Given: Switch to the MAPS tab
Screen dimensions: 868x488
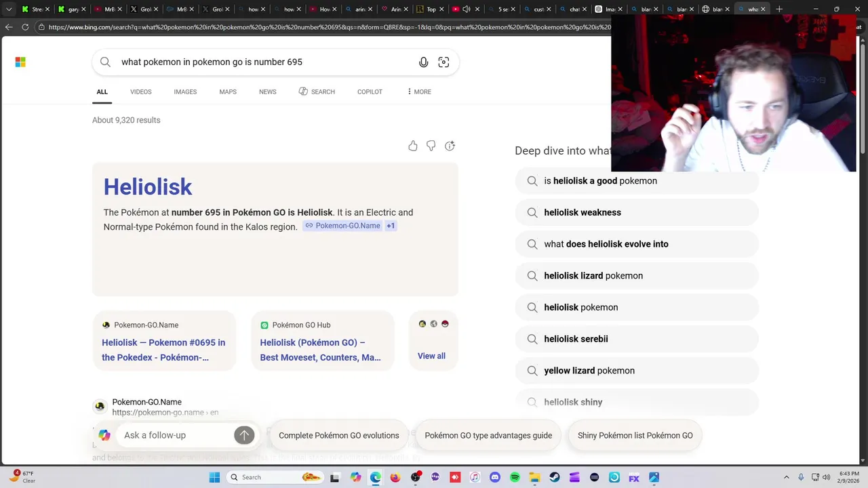Looking at the screenshot, I should (x=228, y=91).
